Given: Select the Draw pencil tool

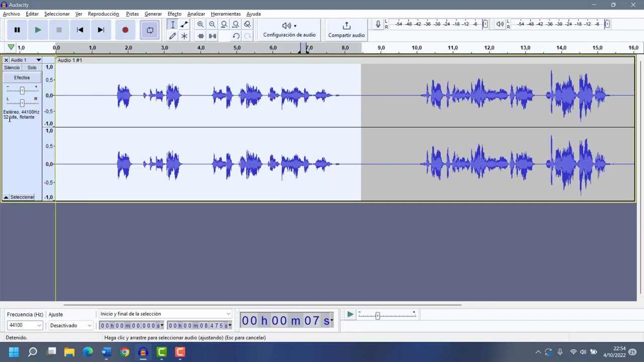Looking at the screenshot, I should click(173, 36).
